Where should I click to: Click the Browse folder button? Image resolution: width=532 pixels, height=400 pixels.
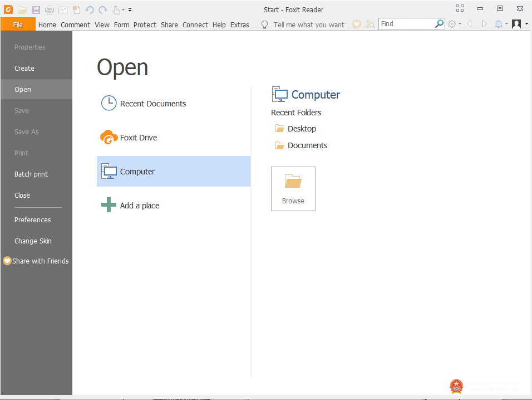coord(293,189)
